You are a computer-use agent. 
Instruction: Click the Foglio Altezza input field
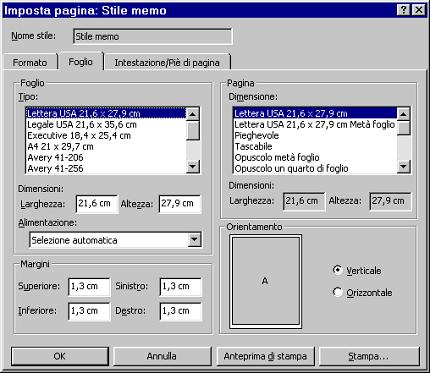coord(180,204)
